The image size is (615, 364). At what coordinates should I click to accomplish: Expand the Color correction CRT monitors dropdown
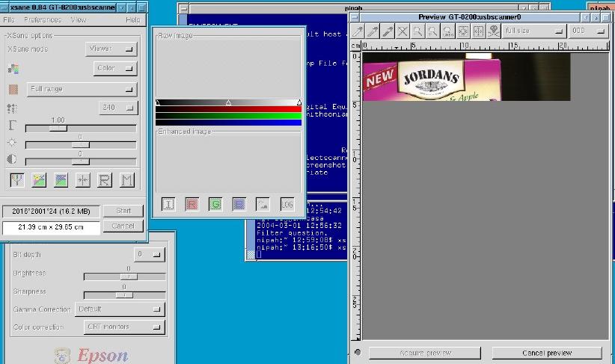point(120,327)
